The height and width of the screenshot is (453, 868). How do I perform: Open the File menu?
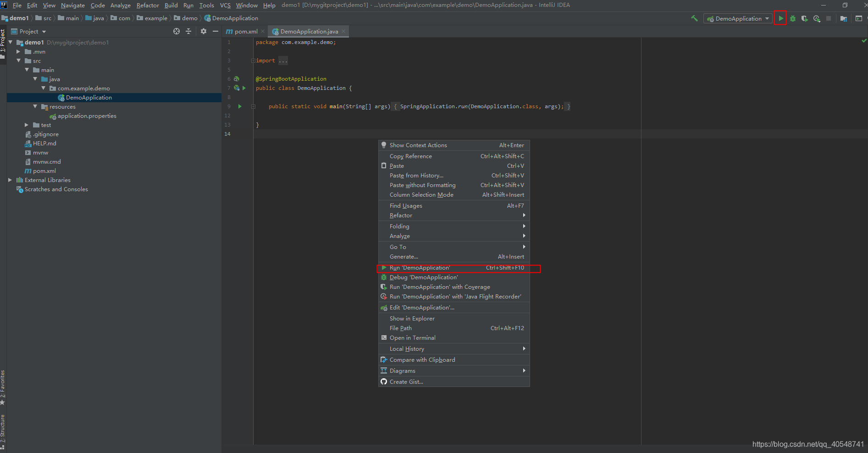click(17, 5)
